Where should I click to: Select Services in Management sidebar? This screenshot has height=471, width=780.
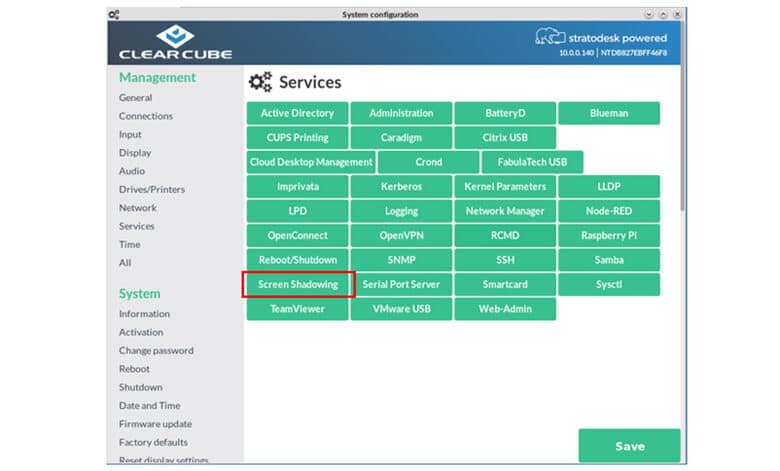pyautogui.click(x=136, y=226)
